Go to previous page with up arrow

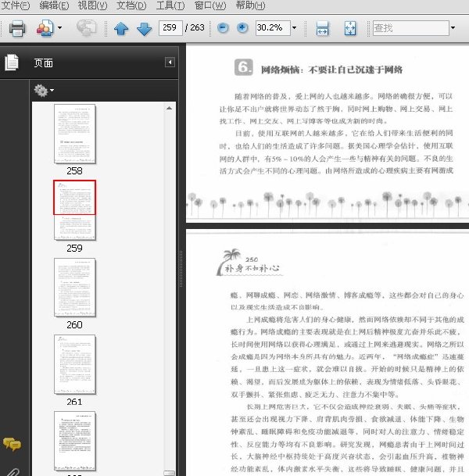point(121,29)
